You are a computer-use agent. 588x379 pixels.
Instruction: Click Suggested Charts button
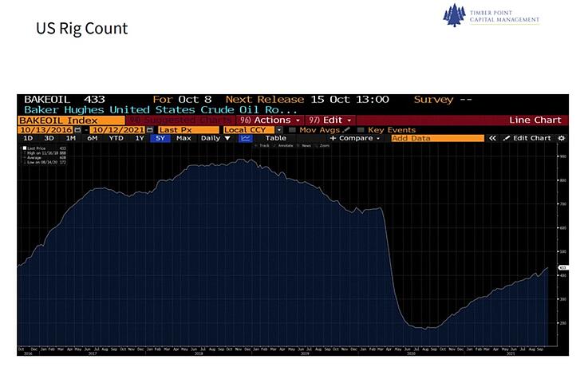[x=180, y=120]
